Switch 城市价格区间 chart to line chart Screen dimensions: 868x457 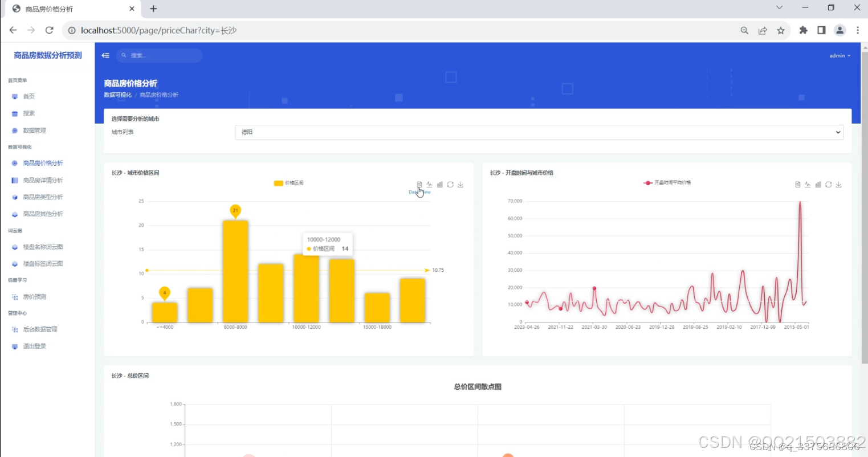[x=429, y=184]
